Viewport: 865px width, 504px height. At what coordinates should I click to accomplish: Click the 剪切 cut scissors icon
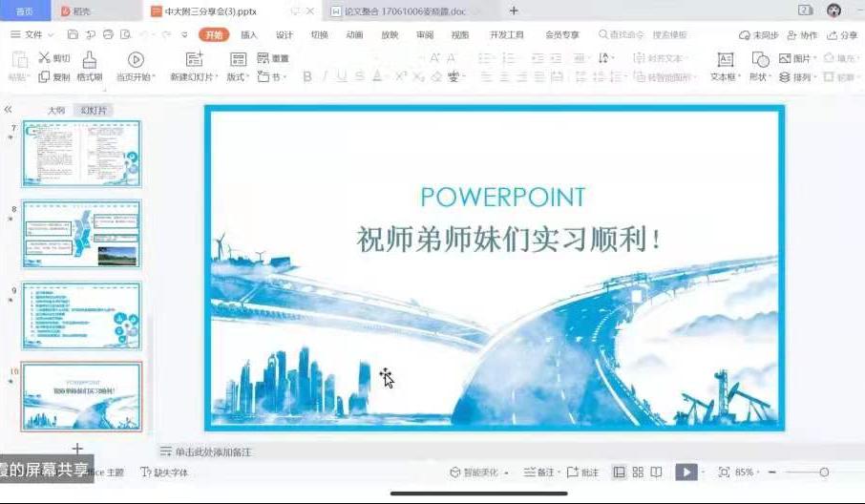(x=44, y=58)
